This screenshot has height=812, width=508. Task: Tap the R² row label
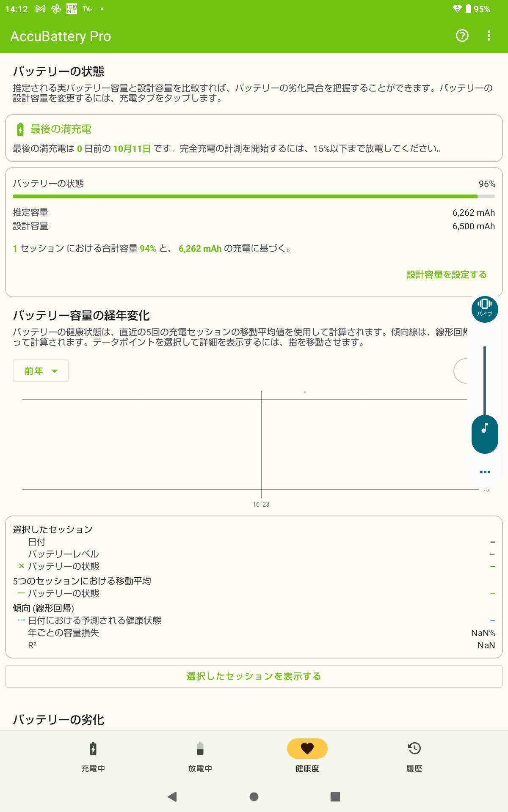[32, 645]
